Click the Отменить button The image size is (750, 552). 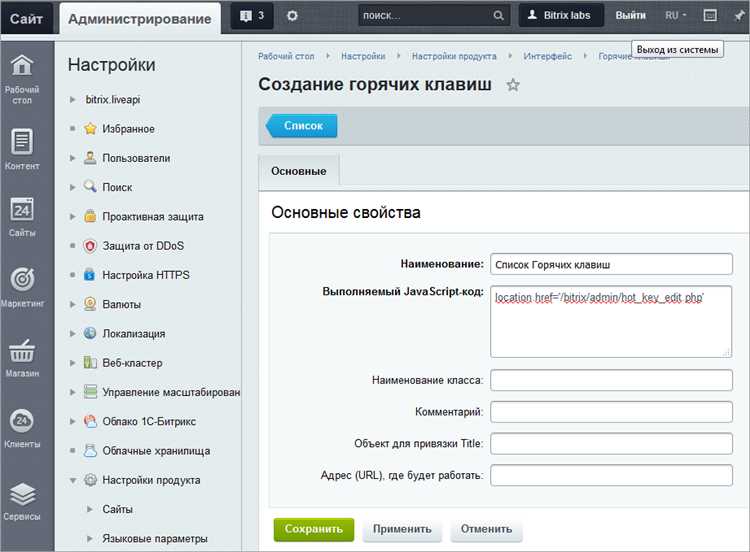click(x=486, y=529)
